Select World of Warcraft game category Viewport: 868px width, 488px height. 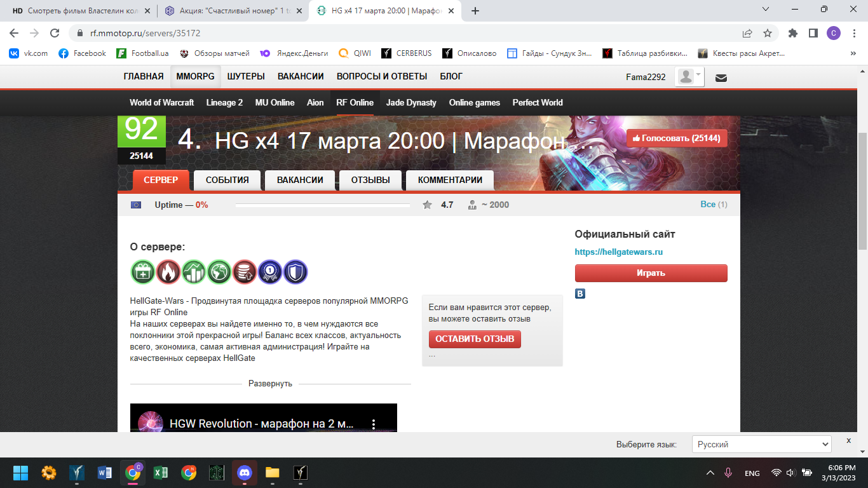(161, 102)
